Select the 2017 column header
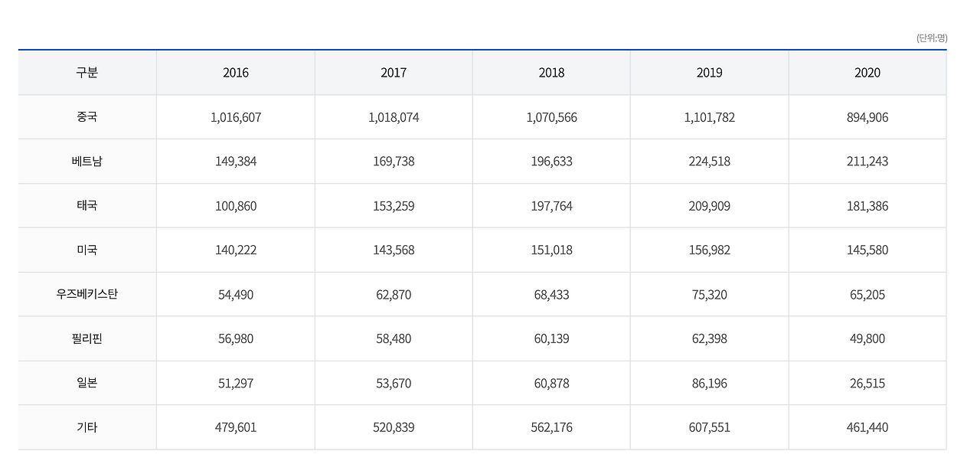Screen dimensions: 980x474 click(394, 73)
